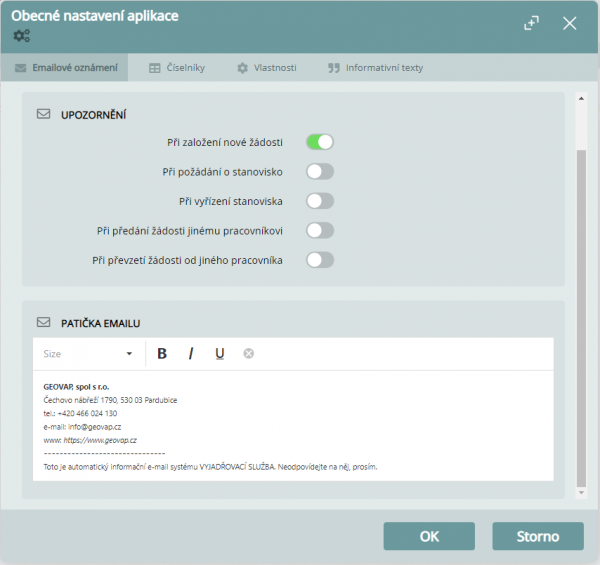Toggle bold formatting in footer editor
The height and width of the screenshot is (565, 600).
162,353
